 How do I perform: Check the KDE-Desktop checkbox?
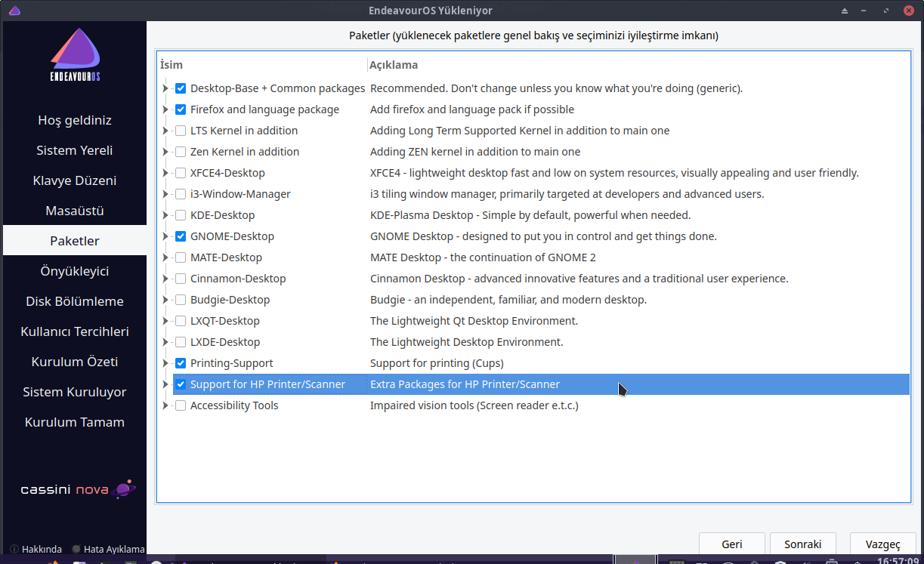pyautogui.click(x=181, y=215)
